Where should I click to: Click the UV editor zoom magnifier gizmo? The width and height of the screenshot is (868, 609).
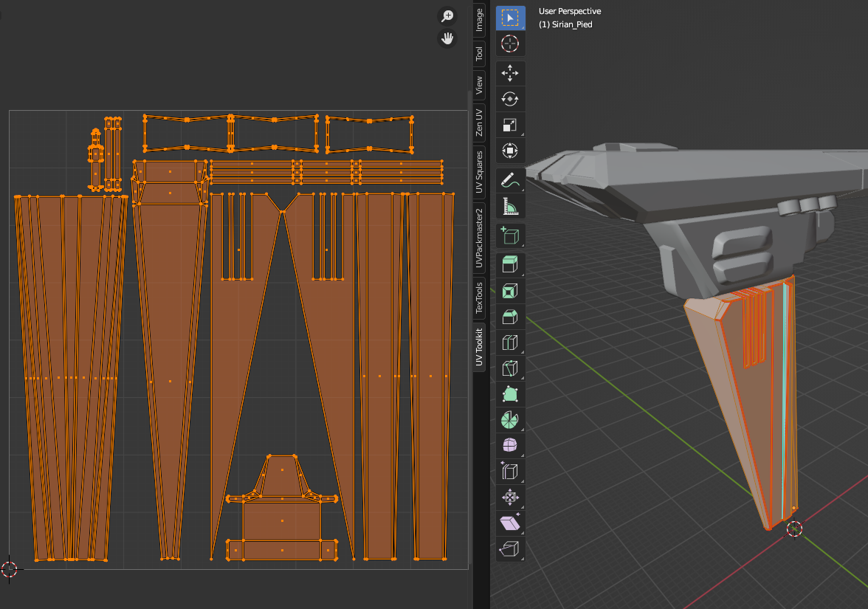coord(447,16)
